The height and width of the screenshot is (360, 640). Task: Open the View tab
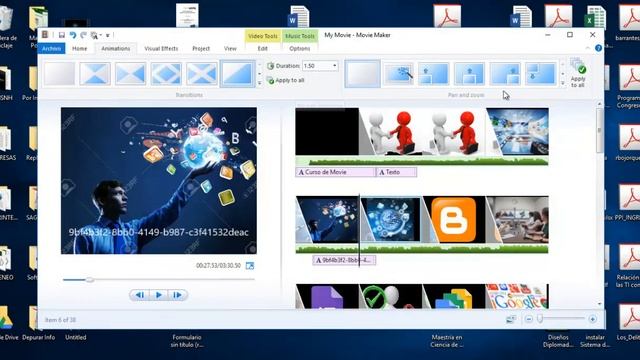230,49
